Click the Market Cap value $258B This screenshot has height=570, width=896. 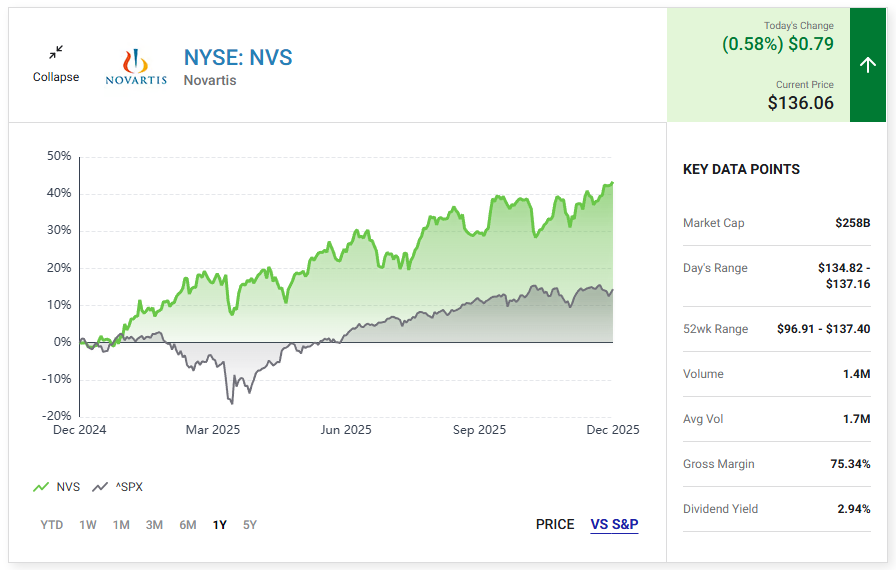pyautogui.click(x=853, y=223)
